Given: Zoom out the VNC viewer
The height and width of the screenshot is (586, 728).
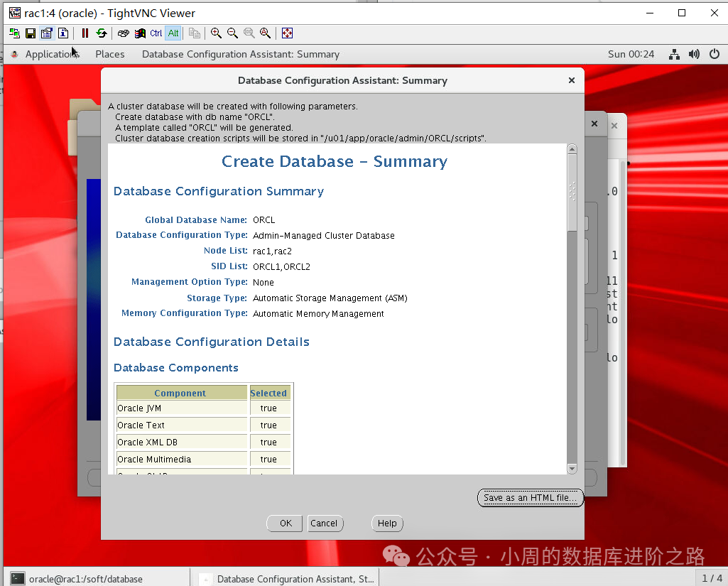Looking at the screenshot, I should (x=233, y=33).
